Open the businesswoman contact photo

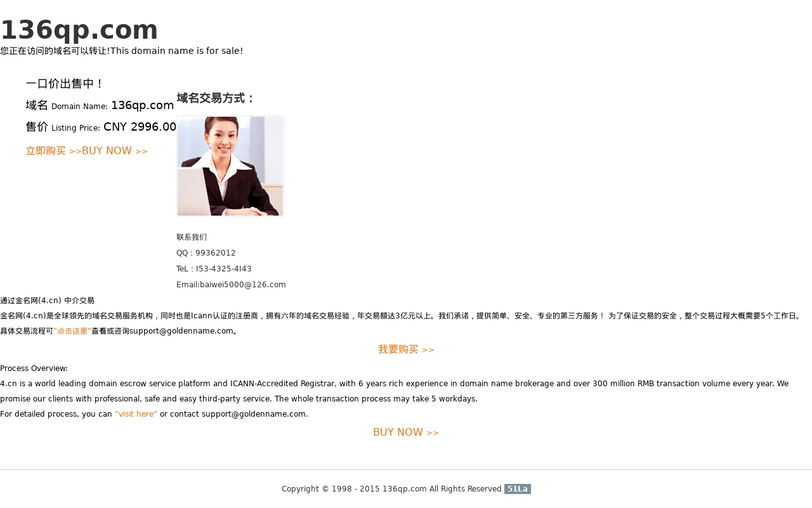(x=230, y=166)
